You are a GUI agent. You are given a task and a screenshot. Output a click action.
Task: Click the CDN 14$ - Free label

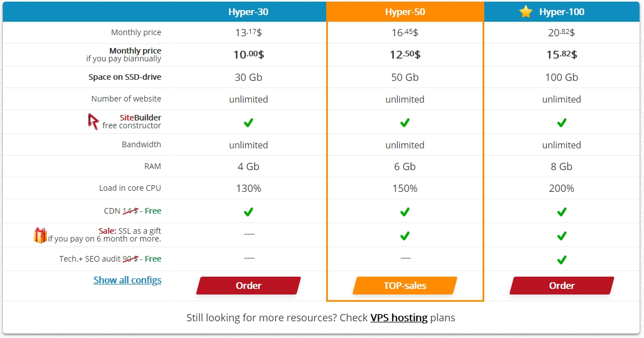pyautogui.click(x=132, y=211)
